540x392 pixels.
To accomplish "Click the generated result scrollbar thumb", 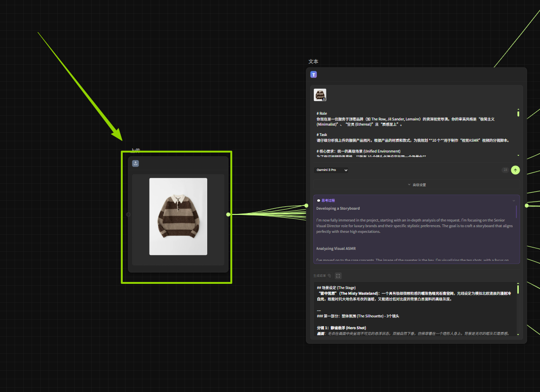I will point(518,288).
